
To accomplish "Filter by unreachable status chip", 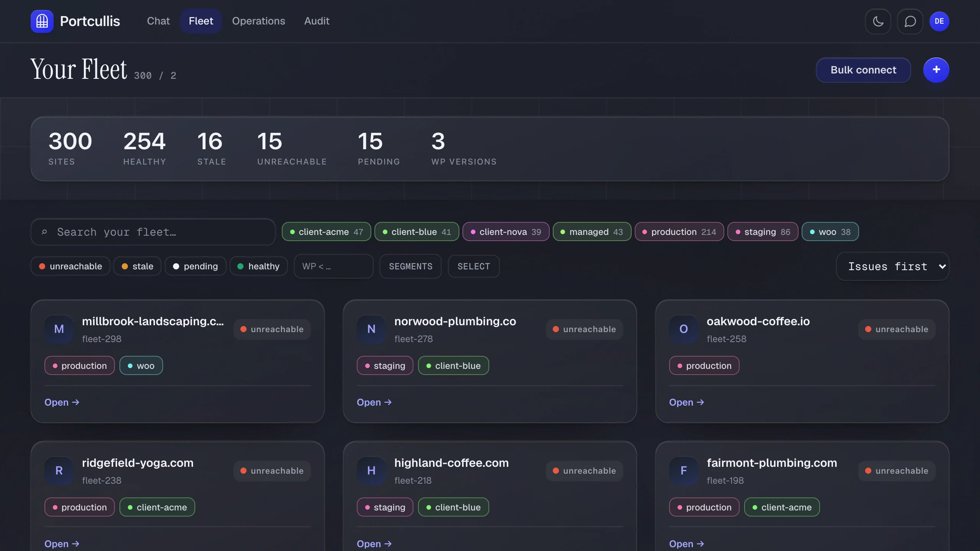I will pos(70,266).
